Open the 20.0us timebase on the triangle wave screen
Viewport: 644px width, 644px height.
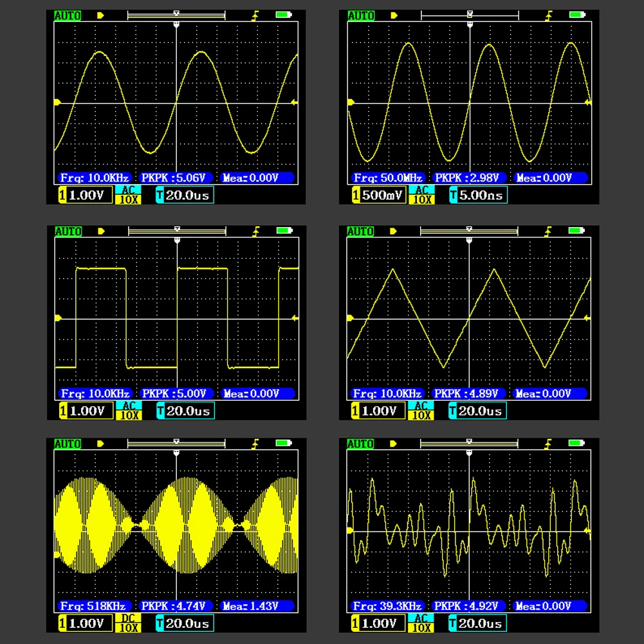click(477, 410)
